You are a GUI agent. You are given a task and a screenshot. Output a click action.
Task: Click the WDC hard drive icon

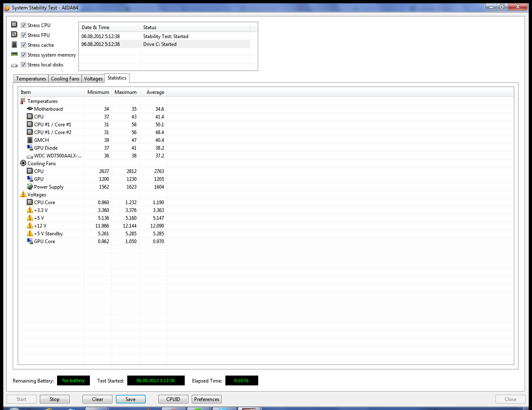[x=30, y=156]
